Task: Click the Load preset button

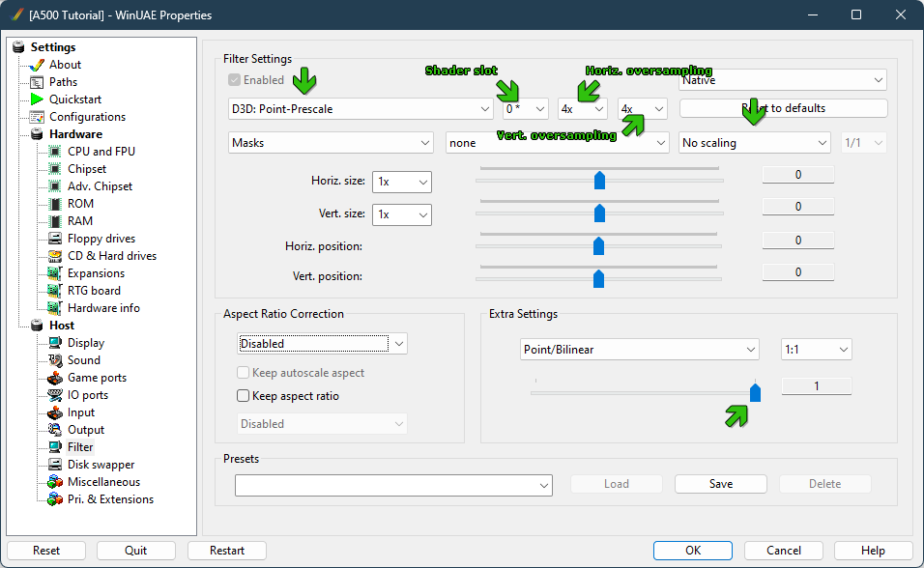Action: (617, 484)
